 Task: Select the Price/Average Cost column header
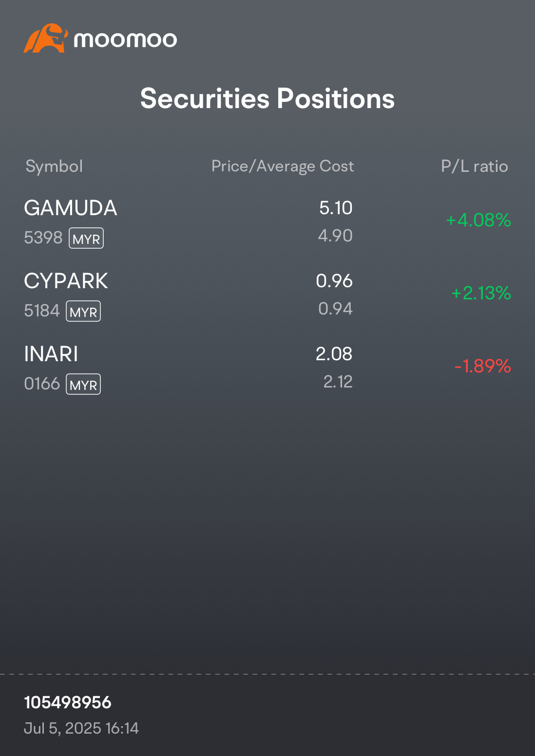pos(283,166)
